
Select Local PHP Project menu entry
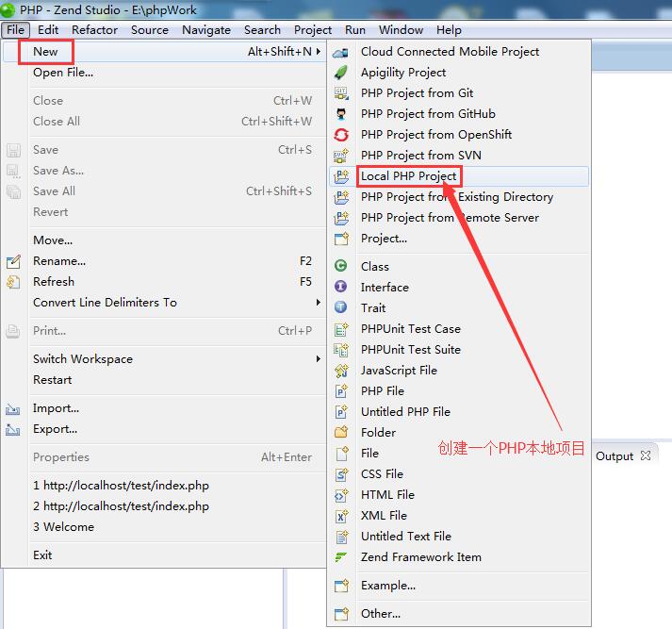[x=459, y=176]
